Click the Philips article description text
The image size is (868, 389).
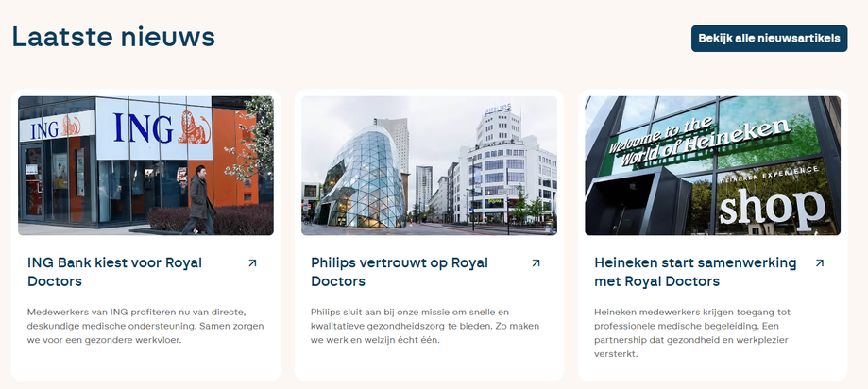coord(425,326)
